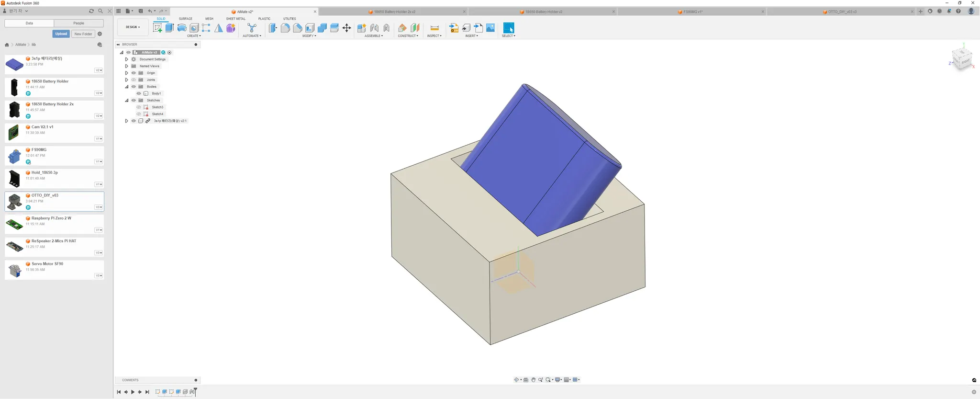Image resolution: width=980 pixels, height=399 pixels.
Task: Open the Orbit navigation tool
Action: click(517, 380)
